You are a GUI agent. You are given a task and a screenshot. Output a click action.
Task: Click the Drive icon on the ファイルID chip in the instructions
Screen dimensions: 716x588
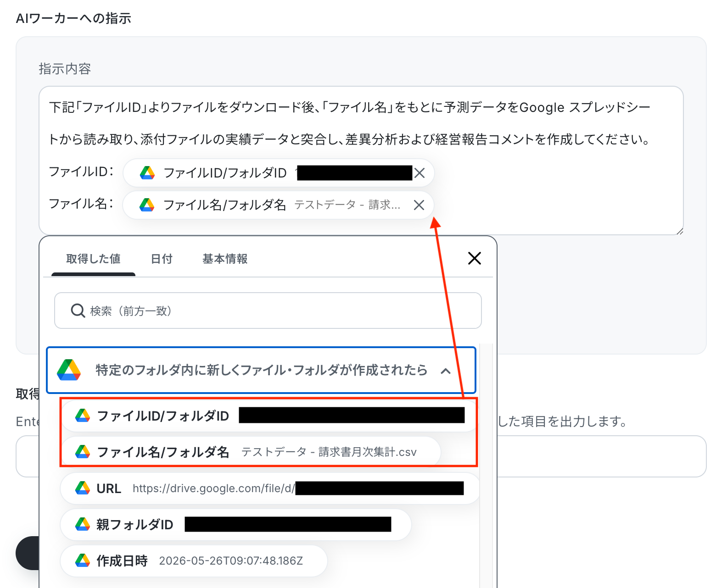[147, 173]
